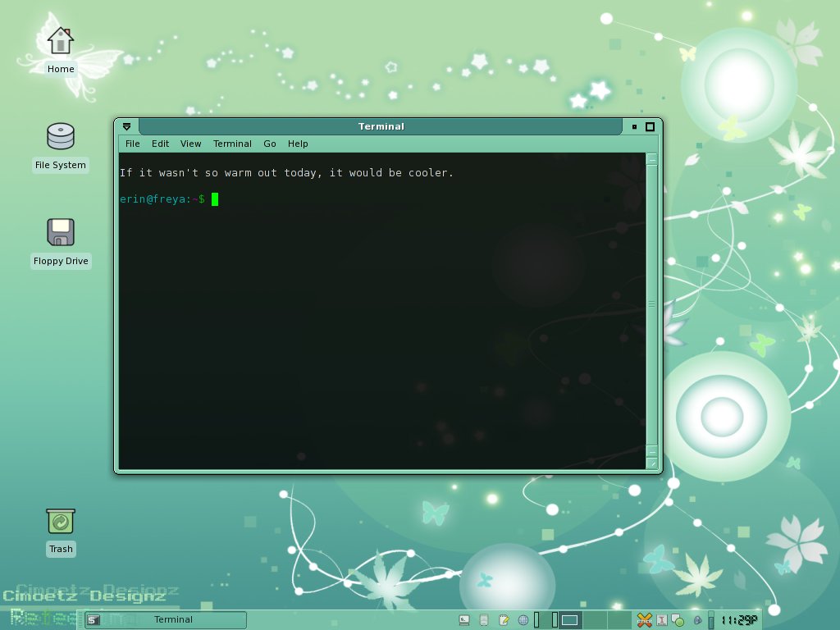Viewport: 840px width, 630px height.
Task: Open the Edit menu in Terminal
Action: pos(160,144)
